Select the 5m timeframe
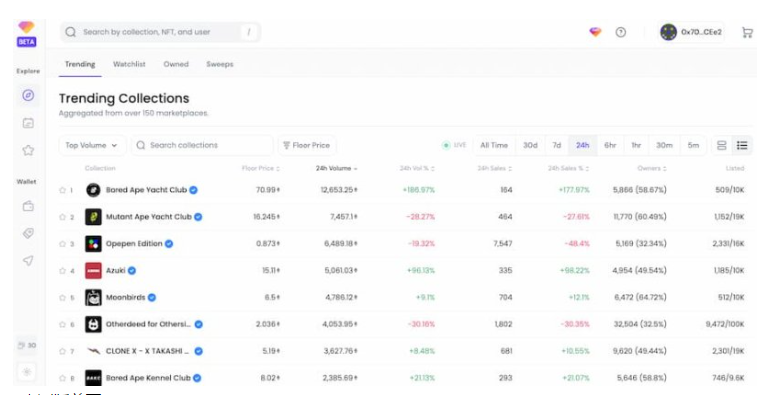The image size is (770, 395). click(693, 145)
